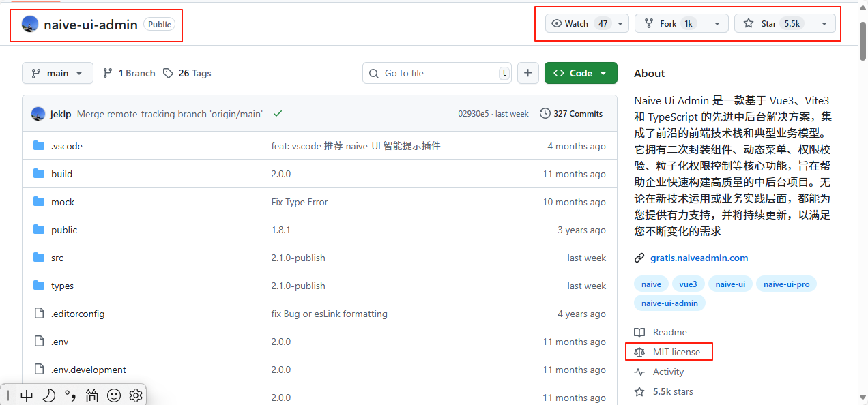Screen dimensions: 868x405
Task: Select the naive-ui-admin topic tag
Action: click(669, 303)
